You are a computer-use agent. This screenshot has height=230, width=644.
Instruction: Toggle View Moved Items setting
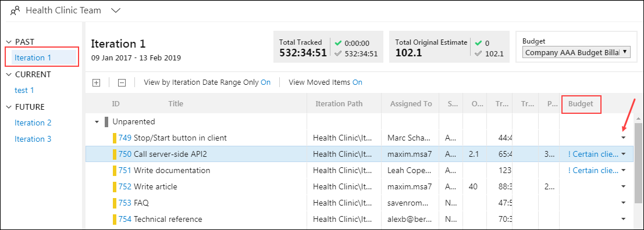(357, 82)
